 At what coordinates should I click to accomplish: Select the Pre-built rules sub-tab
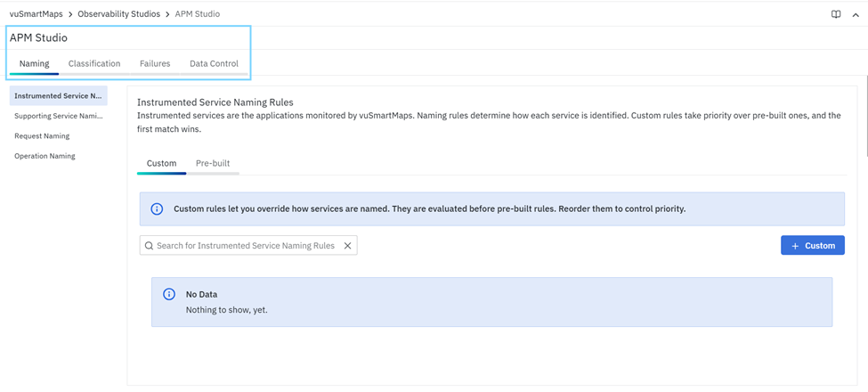(x=213, y=164)
